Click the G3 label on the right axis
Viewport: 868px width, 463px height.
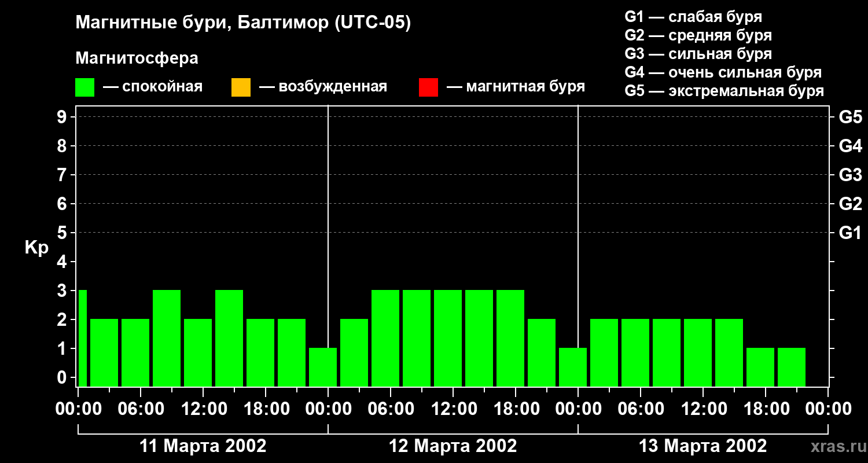pyautogui.click(x=851, y=175)
